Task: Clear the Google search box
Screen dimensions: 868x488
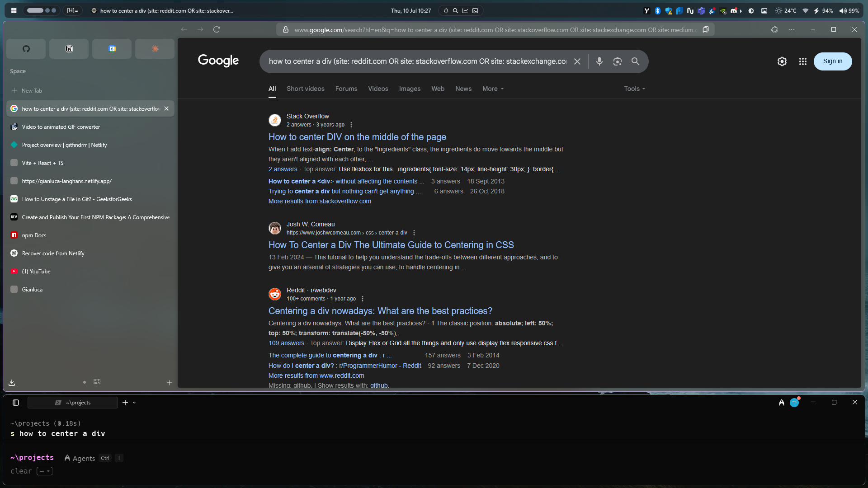Action: (577, 61)
